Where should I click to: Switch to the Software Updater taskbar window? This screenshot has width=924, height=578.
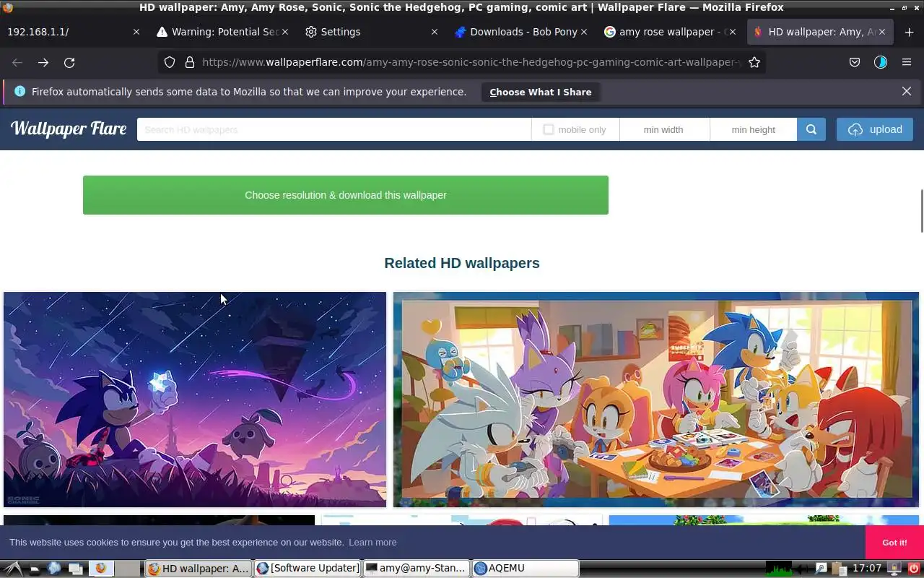[x=308, y=569]
